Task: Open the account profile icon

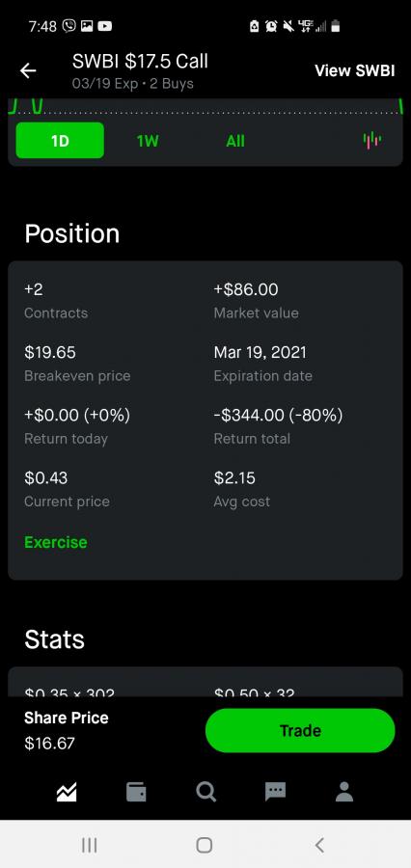Action: coord(344,792)
